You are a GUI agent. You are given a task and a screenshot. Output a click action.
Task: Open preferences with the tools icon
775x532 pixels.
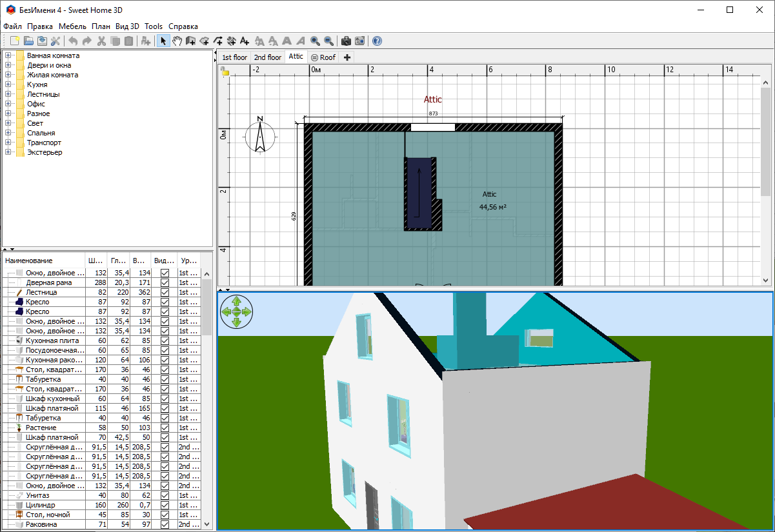coord(55,41)
